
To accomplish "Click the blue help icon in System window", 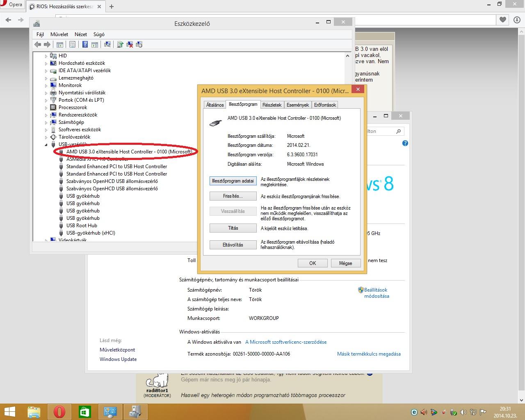I will (x=405, y=143).
